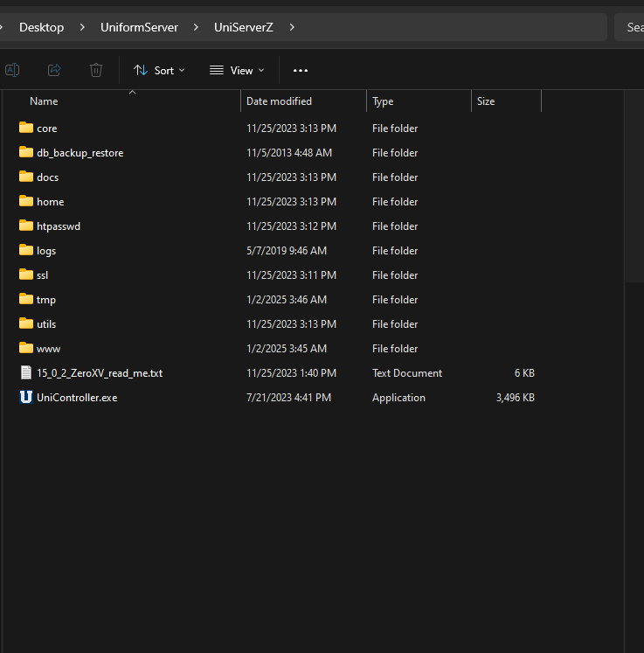This screenshot has width=644, height=653.
Task: Open the View dropdown
Action: tap(237, 71)
